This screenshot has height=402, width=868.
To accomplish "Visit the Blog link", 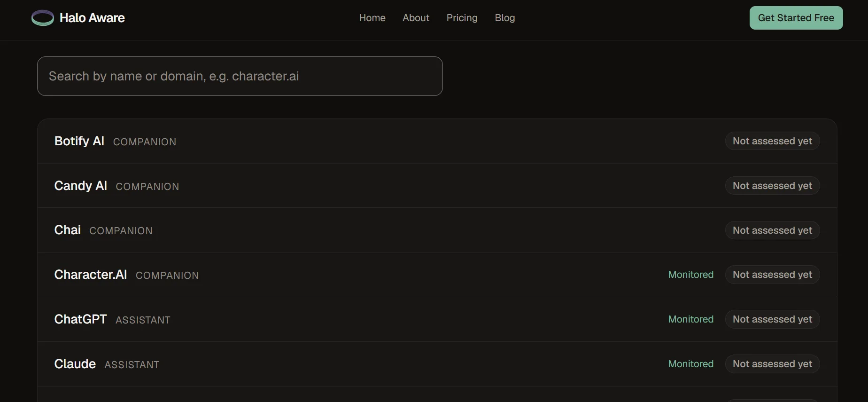I will click(x=505, y=18).
